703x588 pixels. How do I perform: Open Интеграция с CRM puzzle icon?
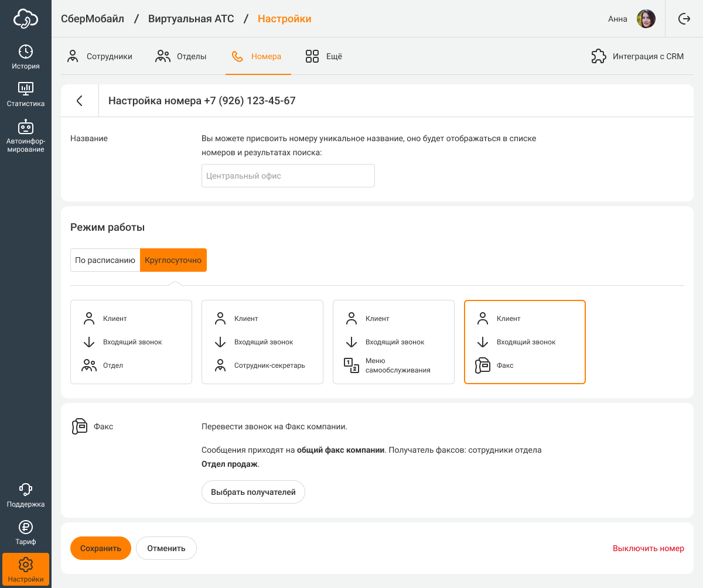tap(599, 57)
